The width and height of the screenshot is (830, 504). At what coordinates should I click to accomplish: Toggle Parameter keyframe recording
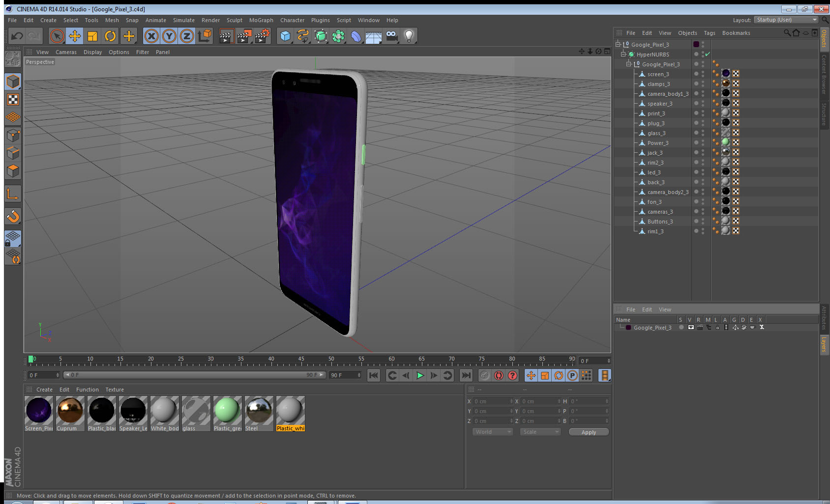coord(572,375)
